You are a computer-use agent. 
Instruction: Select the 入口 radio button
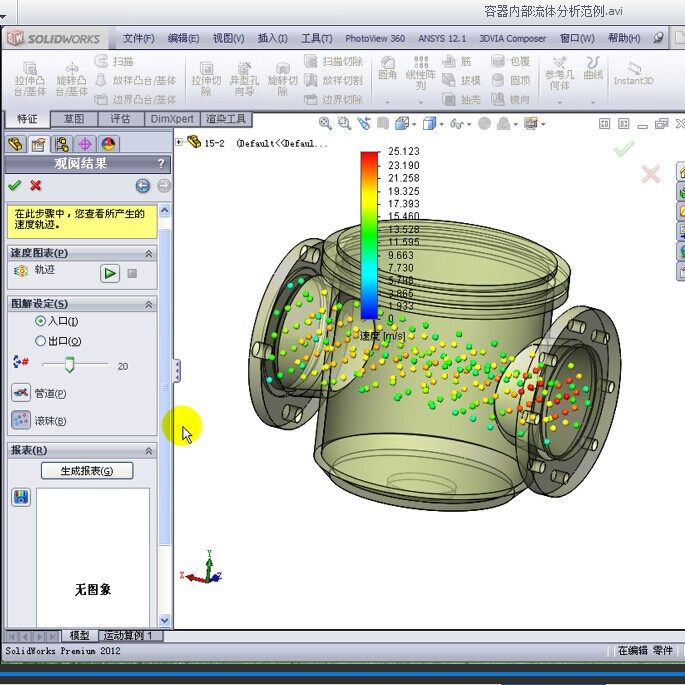(x=40, y=321)
